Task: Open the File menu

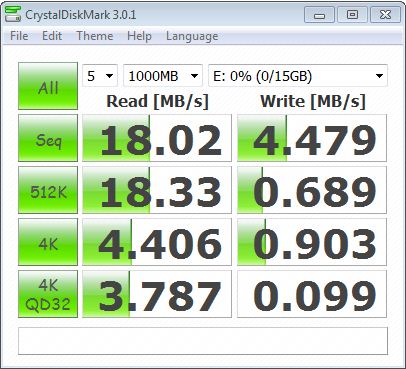Action: [19, 36]
